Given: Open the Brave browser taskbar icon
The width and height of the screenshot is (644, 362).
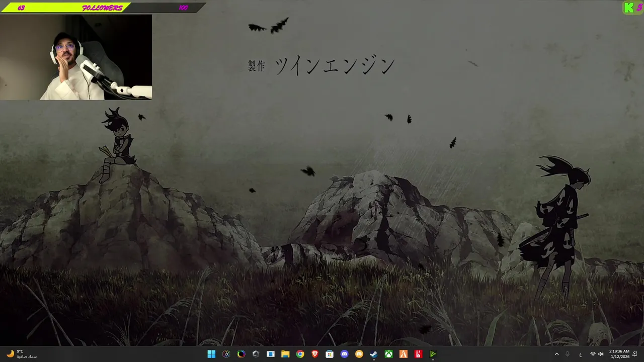Looking at the screenshot, I should click(x=315, y=354).
